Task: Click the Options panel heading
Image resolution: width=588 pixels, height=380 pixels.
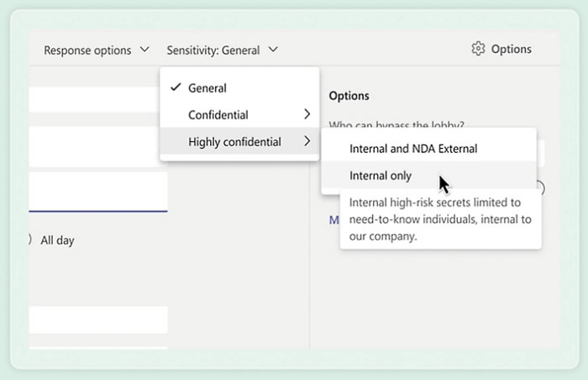Action: [349, 96]
